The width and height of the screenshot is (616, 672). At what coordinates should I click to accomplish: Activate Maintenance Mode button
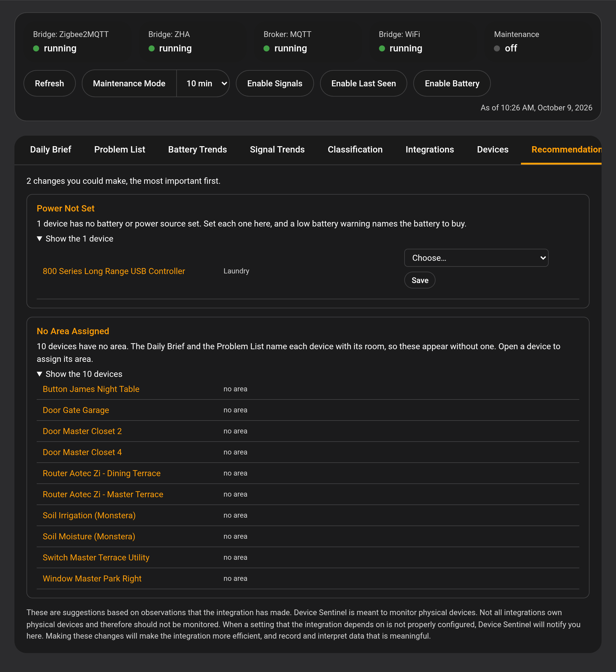pos(129,83)
